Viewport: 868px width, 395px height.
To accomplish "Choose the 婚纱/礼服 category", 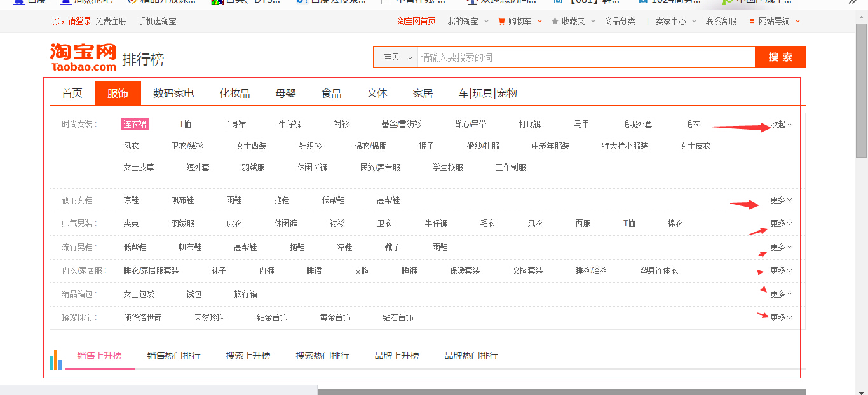I will pos(483,146).
